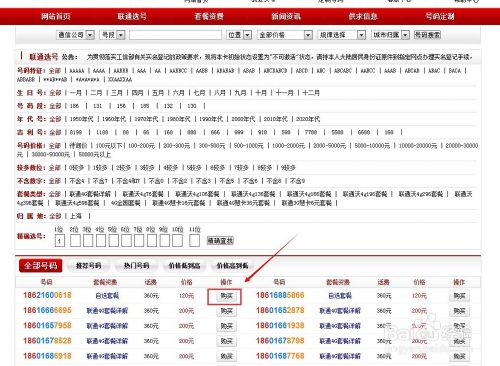Image resolution: width=500 pixels, height=366 pixels.
Task: Focus the number search text field
Action: coord(175,35)
